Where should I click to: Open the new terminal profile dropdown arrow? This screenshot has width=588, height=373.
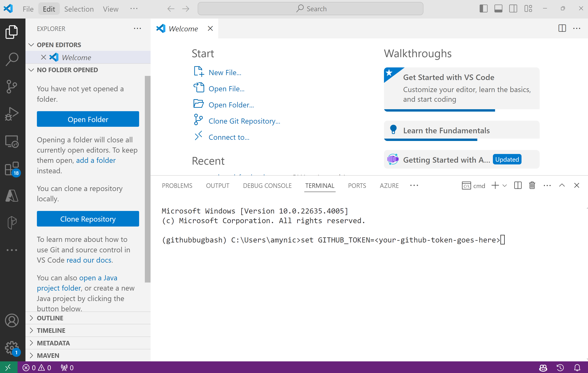[x=505, y=186]
